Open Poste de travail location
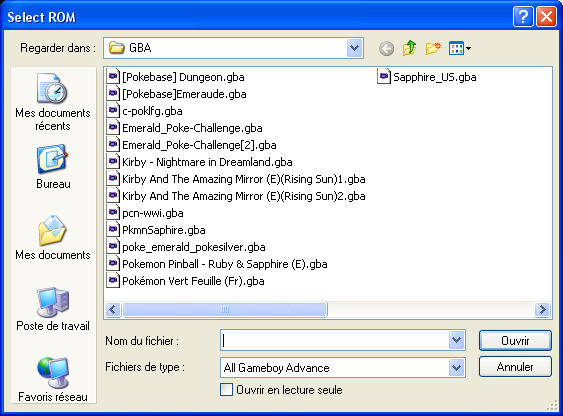This screenshot has width=563, height=416. click(53, 309)
